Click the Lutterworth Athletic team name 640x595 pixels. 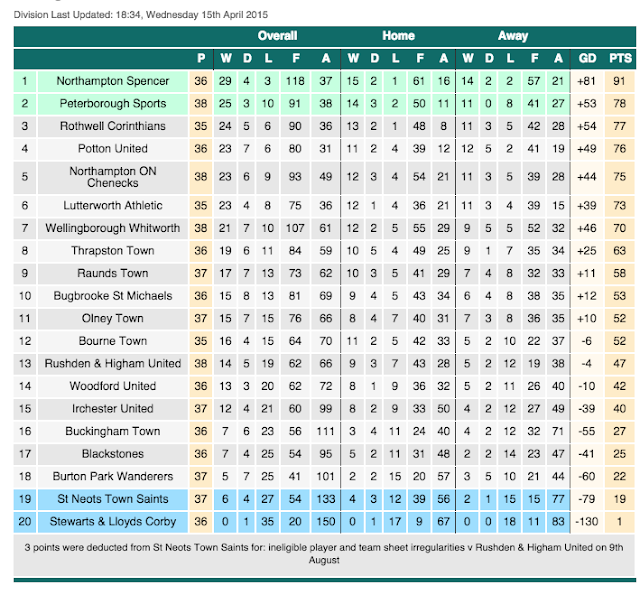pos(113,205)
